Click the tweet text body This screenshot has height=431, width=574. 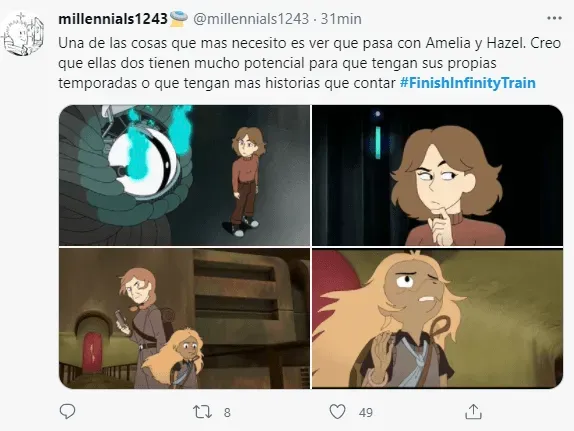(309, 63)
